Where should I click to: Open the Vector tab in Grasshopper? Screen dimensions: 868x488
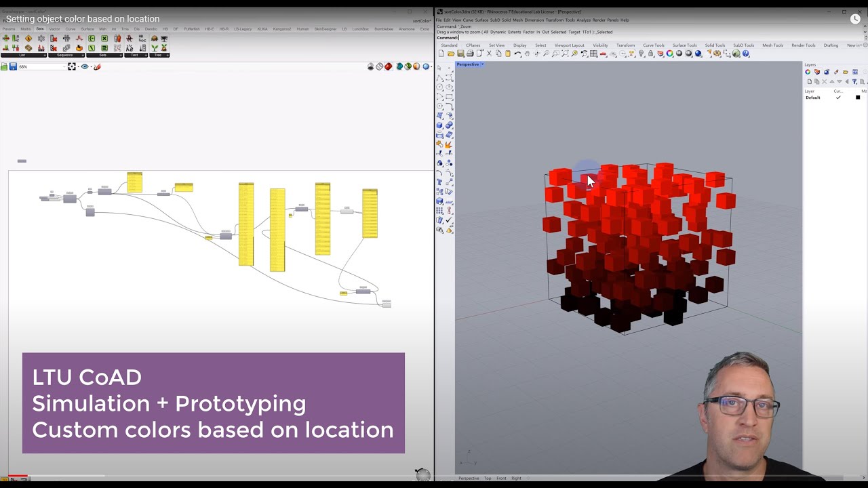pyautogui.click(x=54, y=29)
